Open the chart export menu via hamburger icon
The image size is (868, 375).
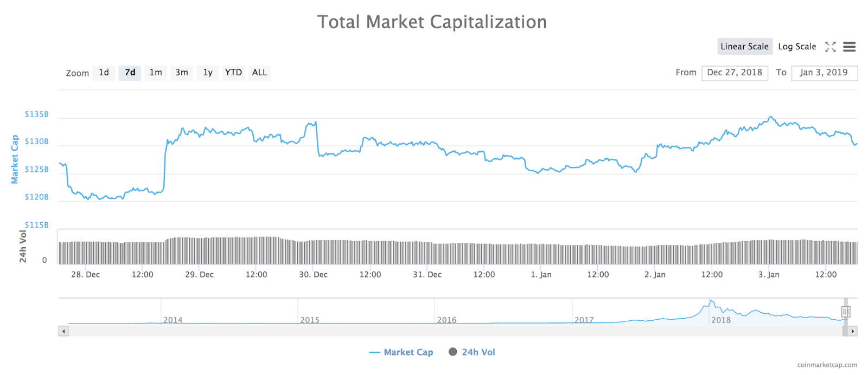point(849,47)
